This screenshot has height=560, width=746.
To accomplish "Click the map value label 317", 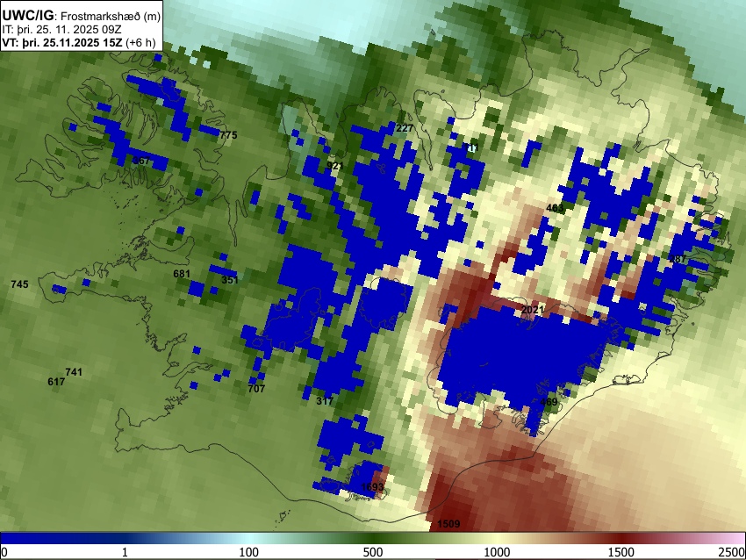I will 325,401.
